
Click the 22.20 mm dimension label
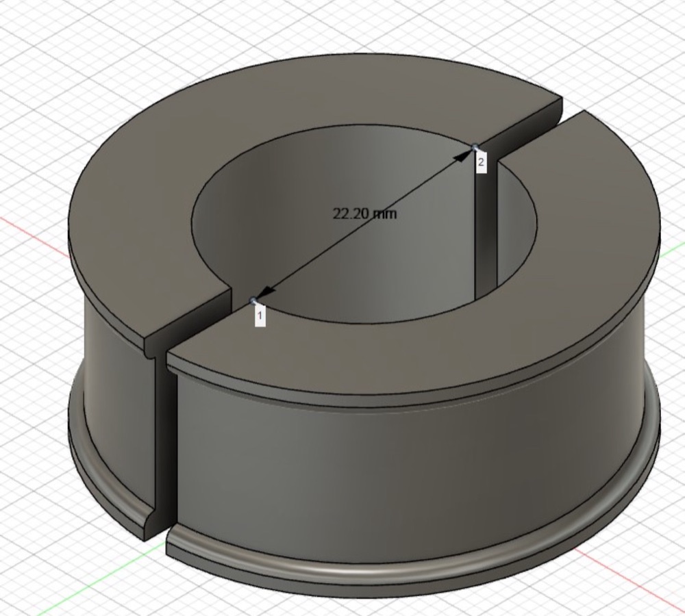click(365, 214)
